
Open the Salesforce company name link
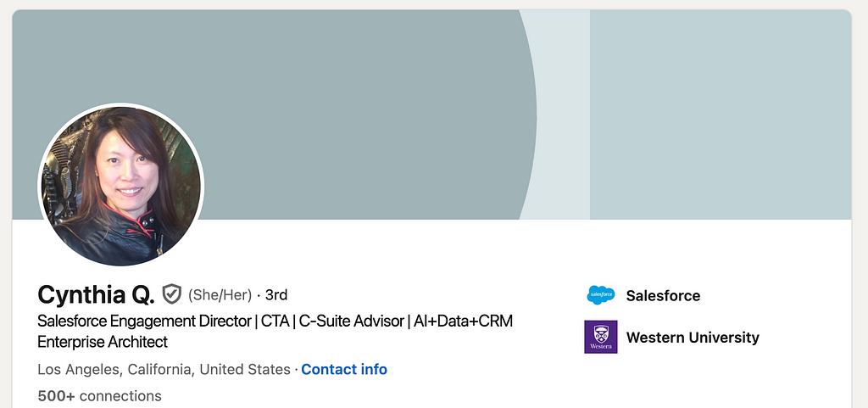663,295
